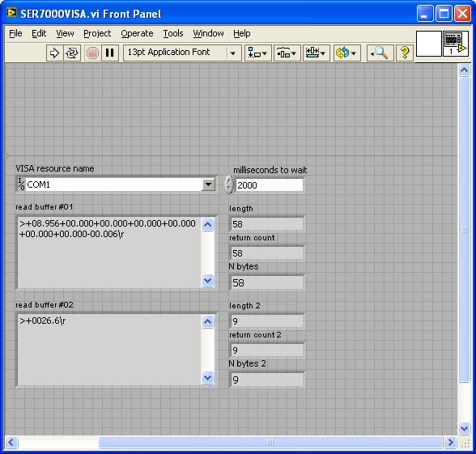Image resolution: width=476 pixels, height=454 pixels.
Task: Open the Reorder tool
Action: (x=346, y=53)
